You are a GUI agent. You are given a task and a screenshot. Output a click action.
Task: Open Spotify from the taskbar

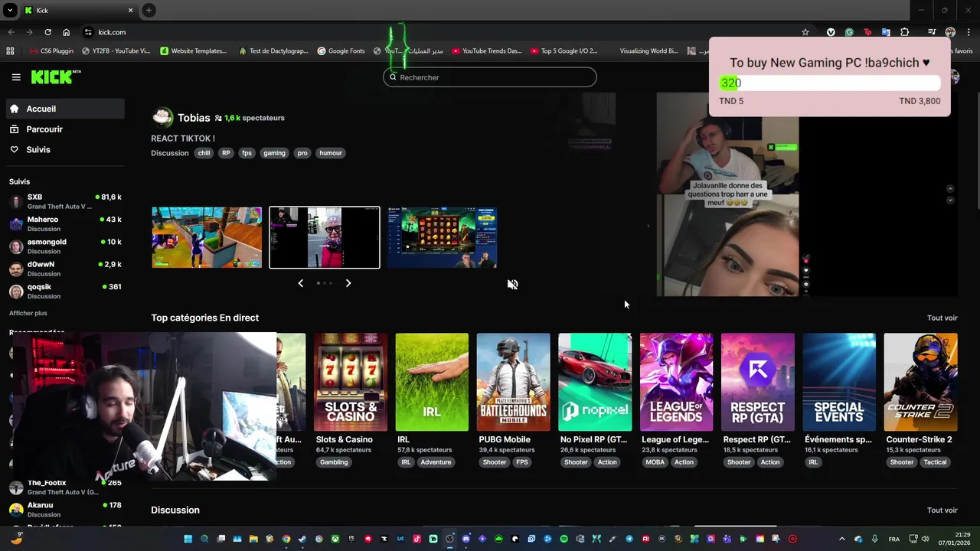(x=564, y=539)
